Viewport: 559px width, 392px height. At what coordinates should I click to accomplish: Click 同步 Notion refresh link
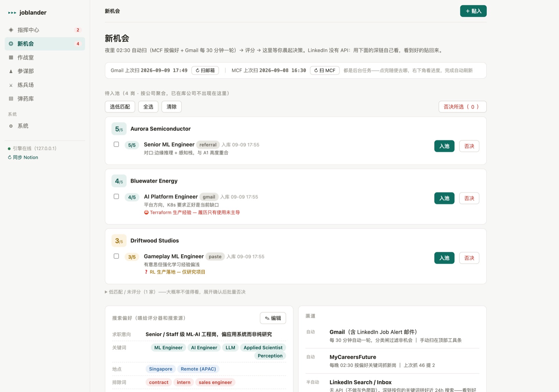pyautogui.click(x=23, y=157)
